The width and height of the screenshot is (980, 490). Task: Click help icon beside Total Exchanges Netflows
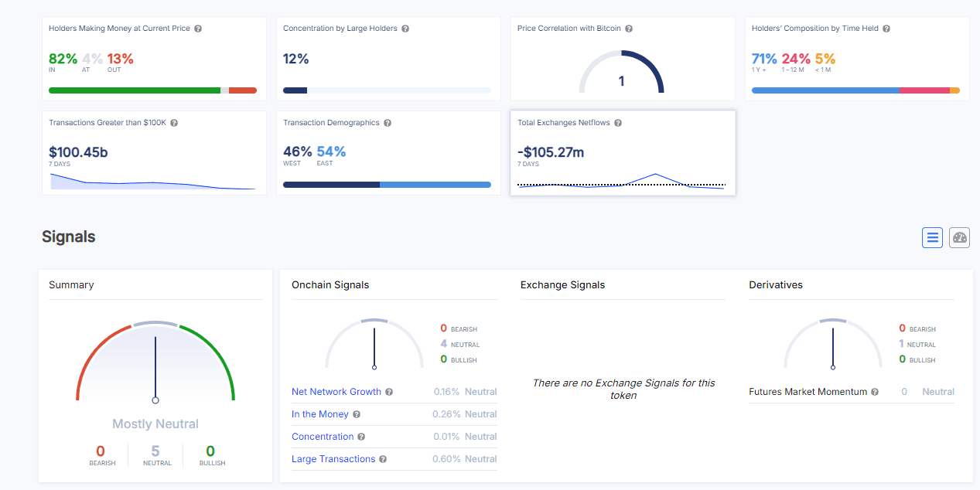coord(618,123)
